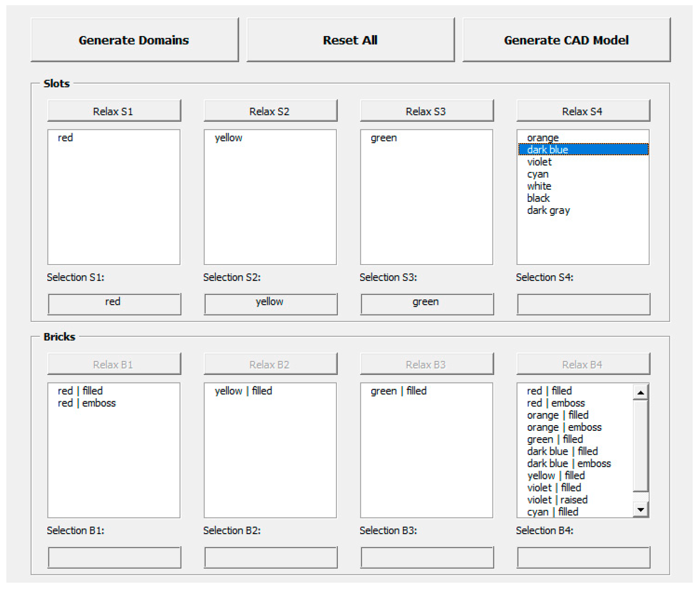Image resolution: width=700 pixels, height=590 pixels.
Task: Click the Selection B1 field
Action: point(114,557)
